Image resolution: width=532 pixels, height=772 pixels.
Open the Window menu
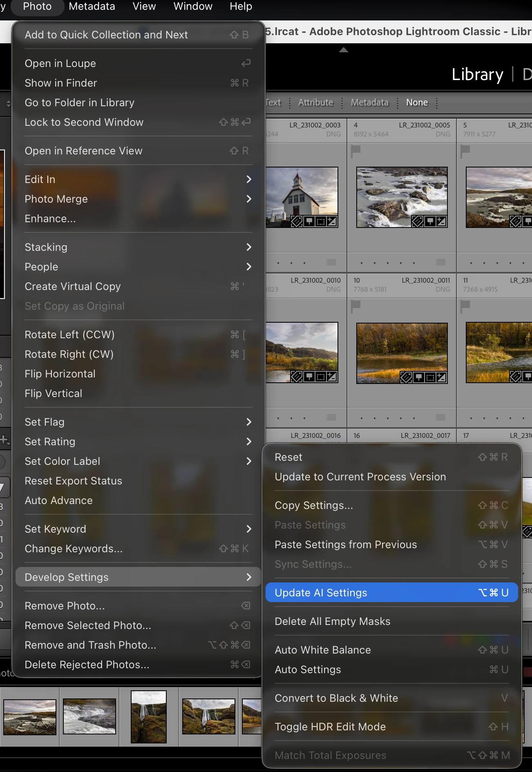click(193, 7)
